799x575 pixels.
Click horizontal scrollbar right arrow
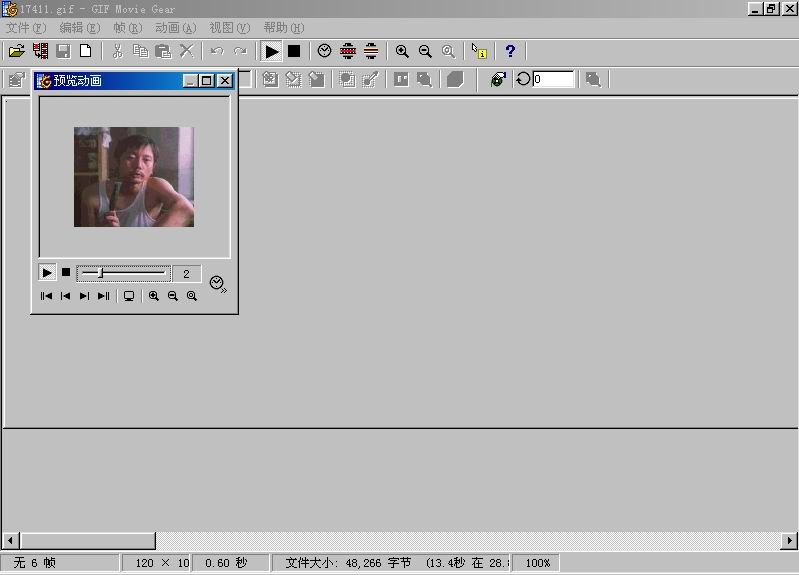point(789,540)
